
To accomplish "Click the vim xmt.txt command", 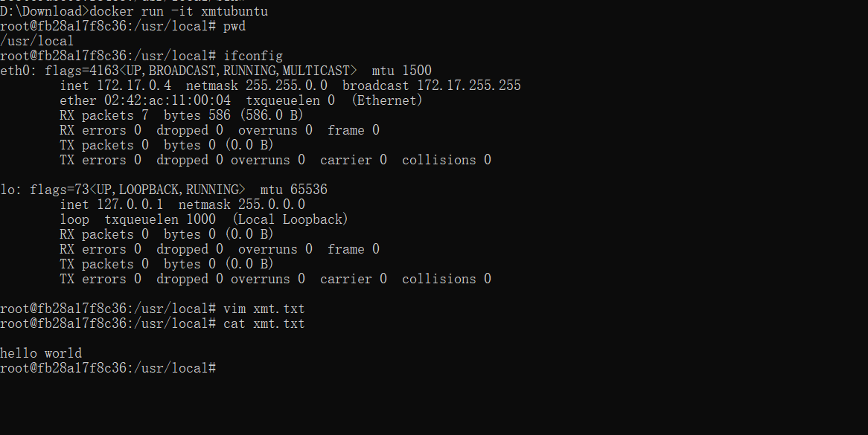I will (x=264, y=309).
